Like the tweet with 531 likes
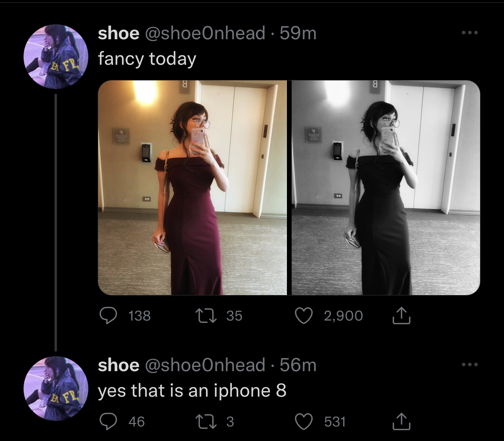The image size is (504, 441). pos(304,422)
